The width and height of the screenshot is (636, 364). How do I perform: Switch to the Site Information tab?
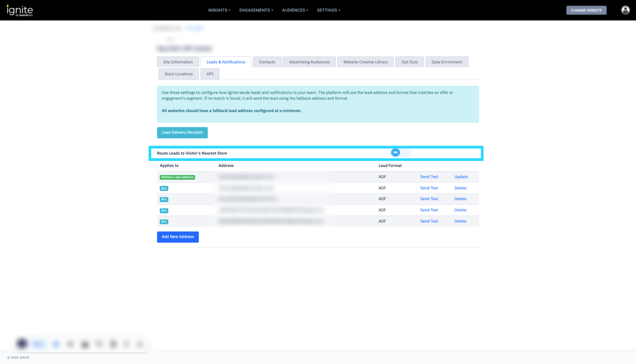[x=178, y=62]
